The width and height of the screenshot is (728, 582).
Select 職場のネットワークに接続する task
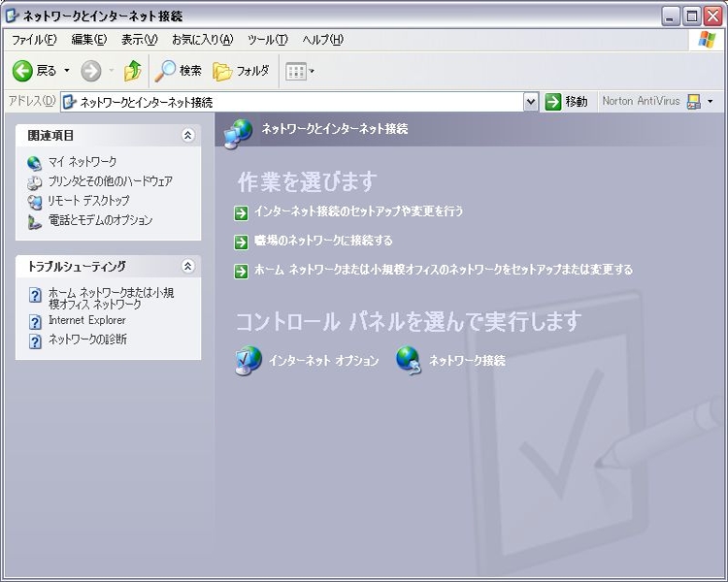[323, 241]
